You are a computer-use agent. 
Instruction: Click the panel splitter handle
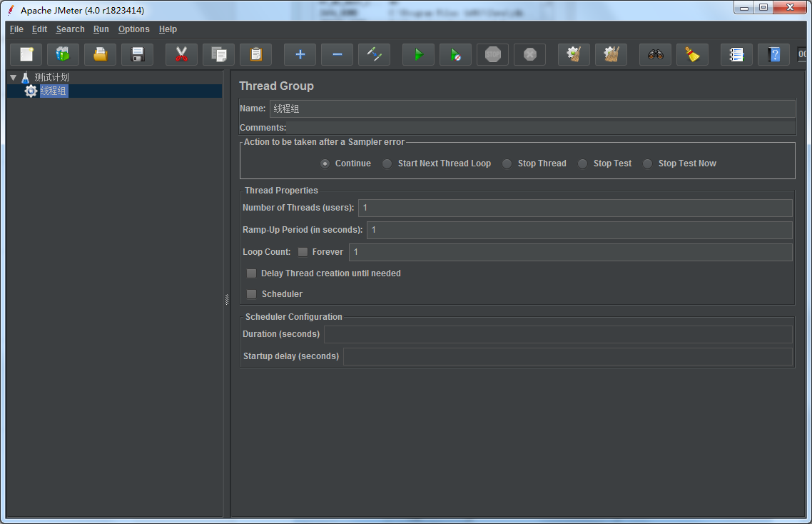[x=227, y=299]
